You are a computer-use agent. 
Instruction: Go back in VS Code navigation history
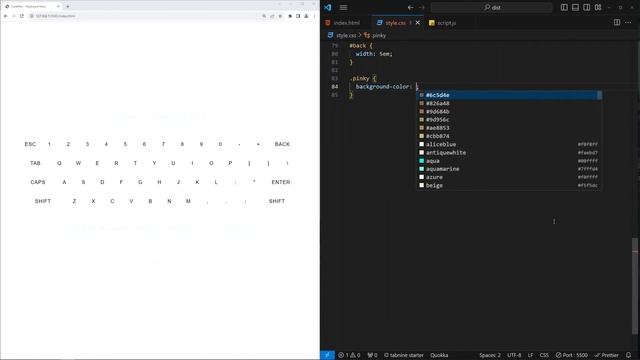click(410, 7)
